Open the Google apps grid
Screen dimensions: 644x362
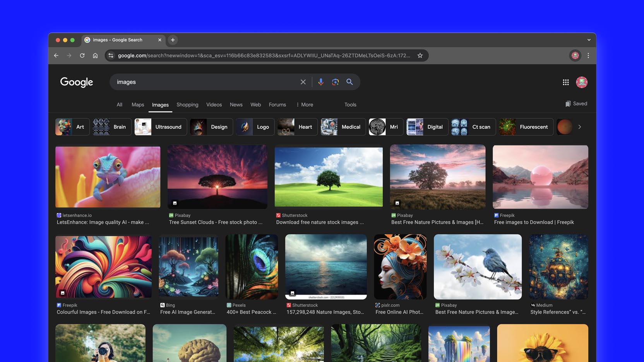pyautogui.click(x=566, y=82)
